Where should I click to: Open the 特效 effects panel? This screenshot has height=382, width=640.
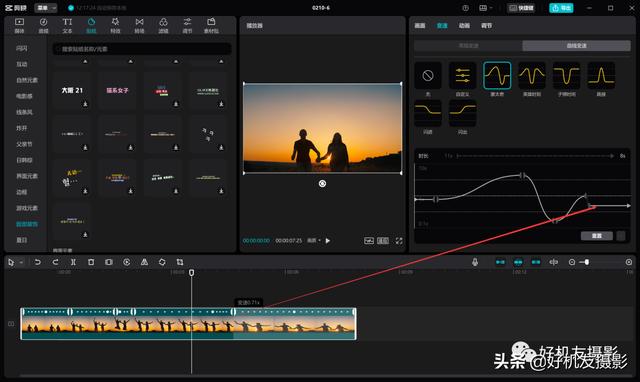pos(115,25)
